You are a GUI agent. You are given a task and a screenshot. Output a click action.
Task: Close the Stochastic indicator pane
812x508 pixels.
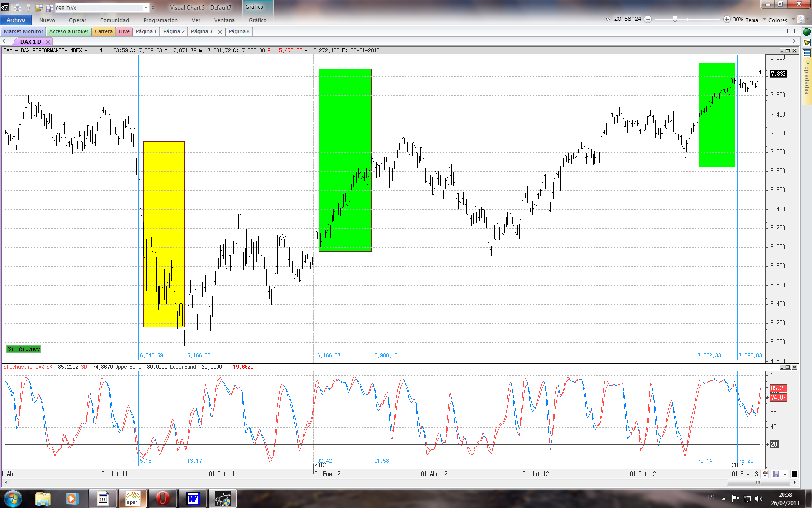(794, 367)
